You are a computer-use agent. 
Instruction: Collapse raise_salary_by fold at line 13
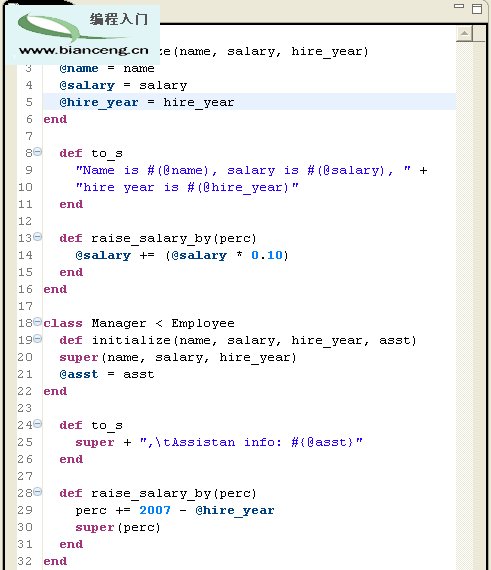37,237
